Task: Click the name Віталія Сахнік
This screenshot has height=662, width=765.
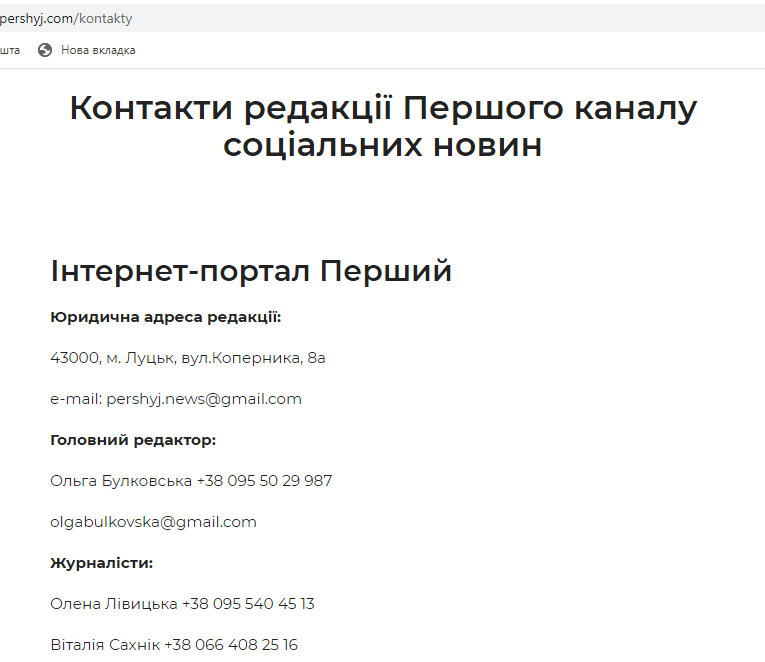Action: click(105, 645)
